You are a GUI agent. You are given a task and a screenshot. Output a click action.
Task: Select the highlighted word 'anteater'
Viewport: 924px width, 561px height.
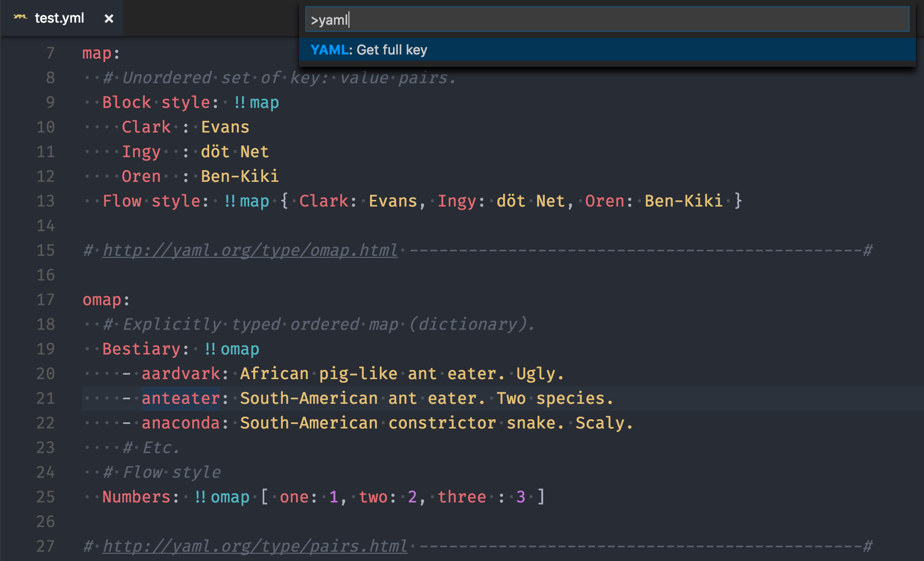coord(180,398)
